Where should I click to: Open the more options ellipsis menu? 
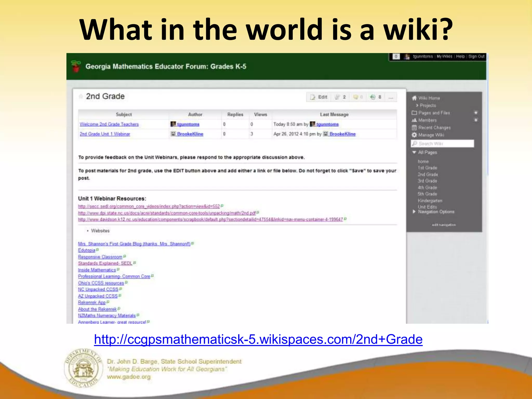(391, 97)
